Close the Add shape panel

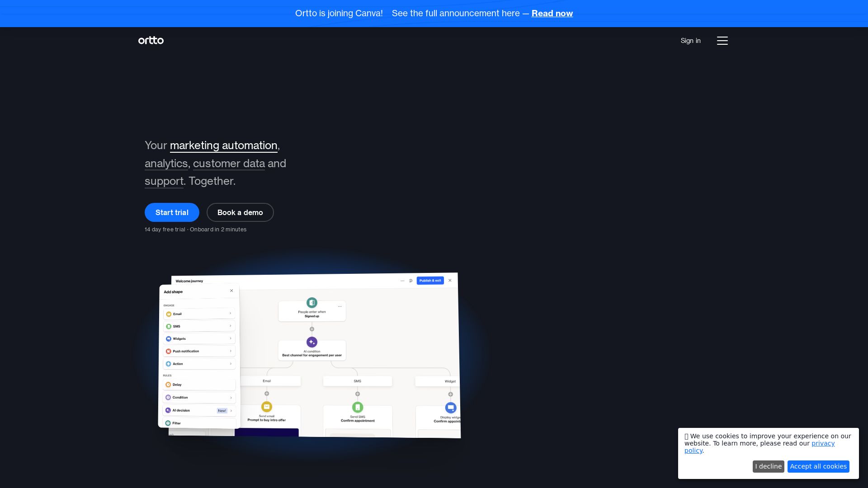coord(231,291)
